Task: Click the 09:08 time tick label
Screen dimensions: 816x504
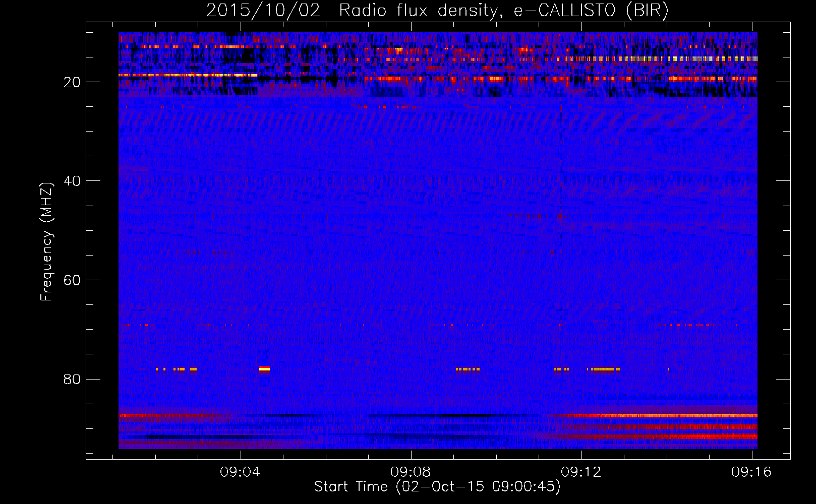Action: (411, 472)
